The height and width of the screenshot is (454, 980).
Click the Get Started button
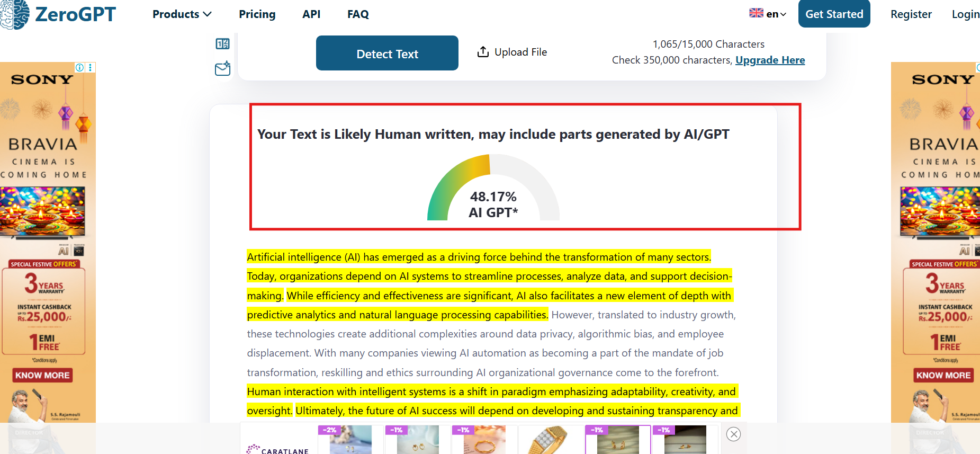[x=834, y=14]
